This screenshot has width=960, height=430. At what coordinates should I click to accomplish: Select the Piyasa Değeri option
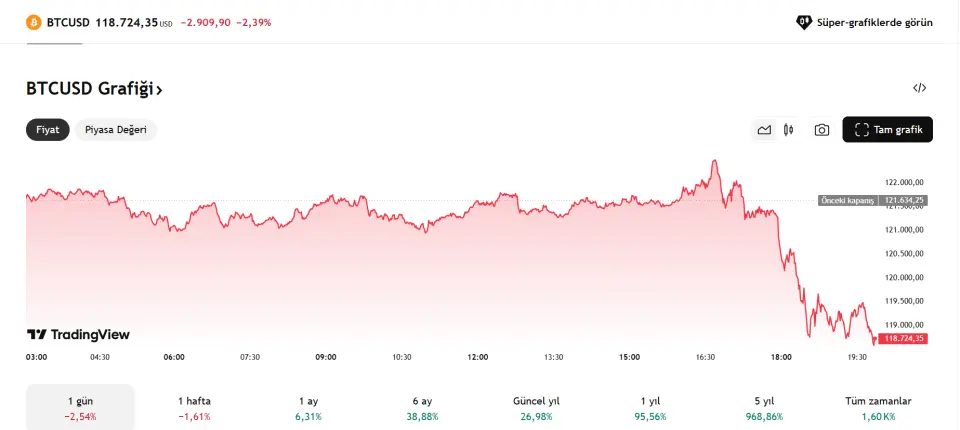coord(115,130)
